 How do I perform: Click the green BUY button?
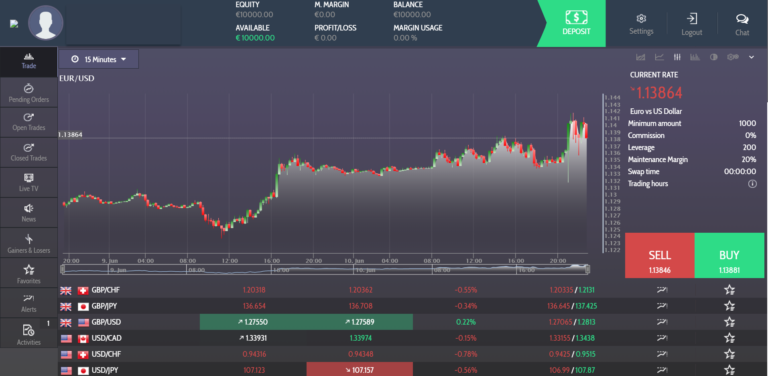point(729,255)
